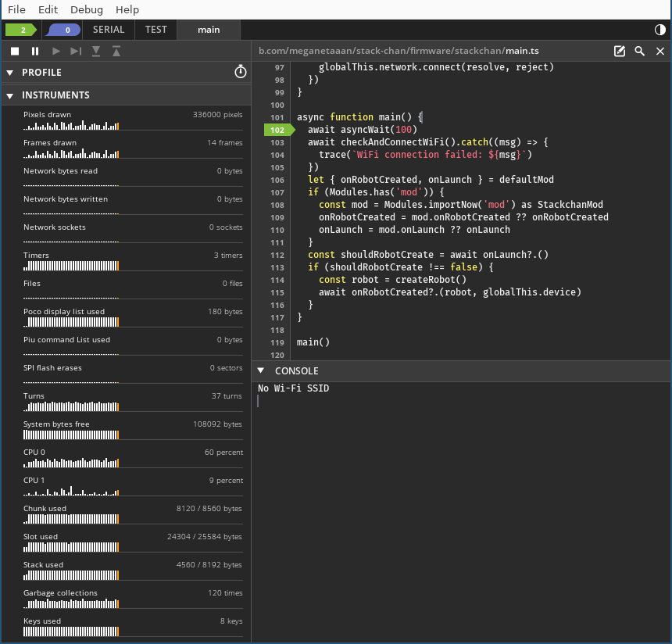Open main.ts in external editor icon
The height and width of the screenshot is (644, 672).
point(620,51)
